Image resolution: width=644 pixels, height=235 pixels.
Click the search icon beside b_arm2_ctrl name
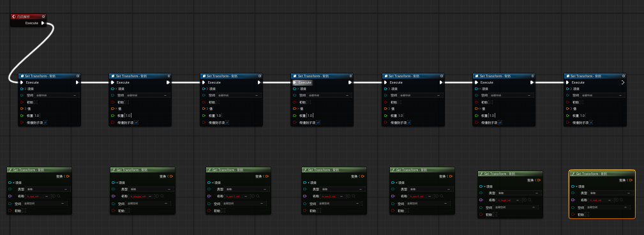pos(354,196)
